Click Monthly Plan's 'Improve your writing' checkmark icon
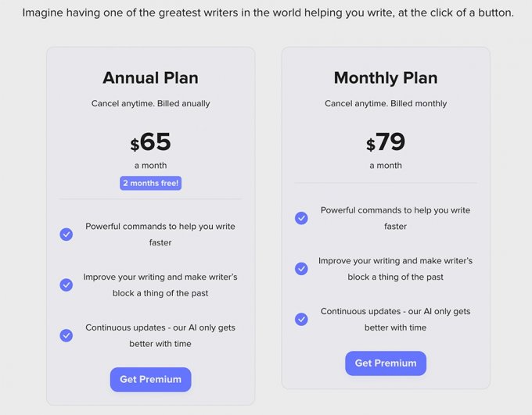The height and width of the screenshot is (415, 532). [x=301, y=268]
